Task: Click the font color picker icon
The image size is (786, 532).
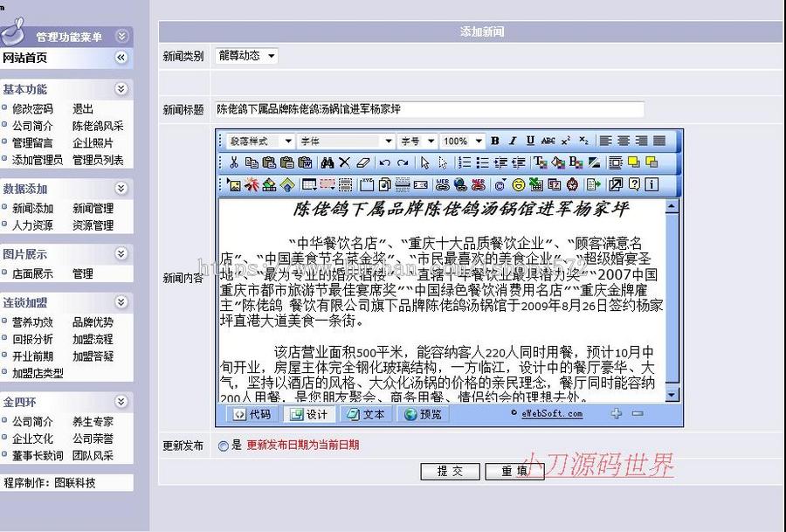Action: 539,162
